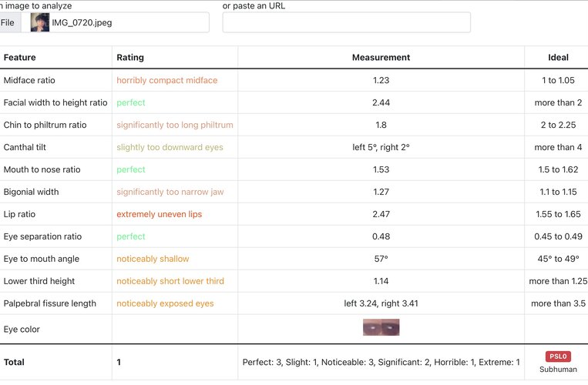The image size is (588, 385).
Task: Select the Midface ratio feature cell
Action: [29, 80]
